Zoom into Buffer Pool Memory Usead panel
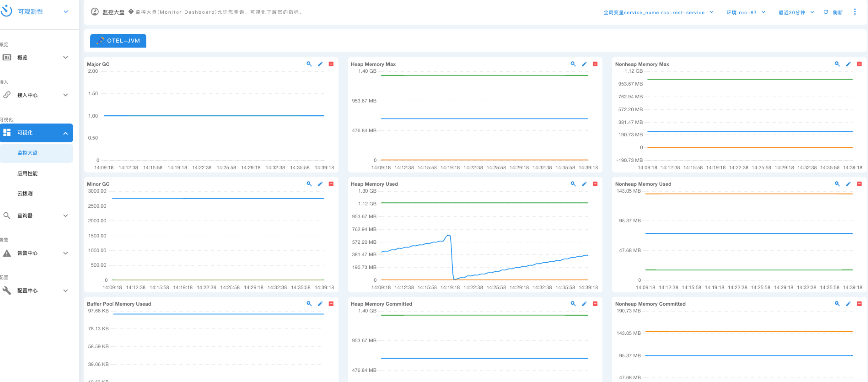868x382 pixels. point(309,304)
